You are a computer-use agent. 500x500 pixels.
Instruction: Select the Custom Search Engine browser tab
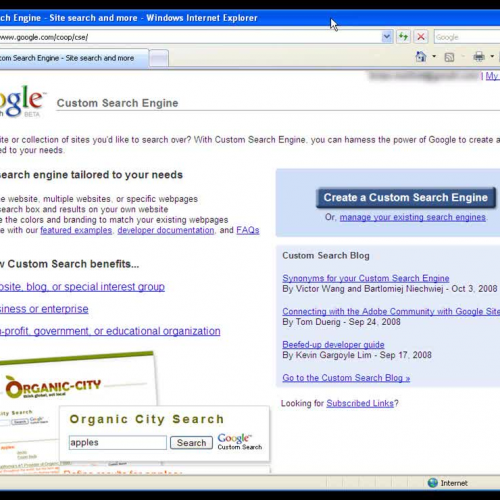74,58
